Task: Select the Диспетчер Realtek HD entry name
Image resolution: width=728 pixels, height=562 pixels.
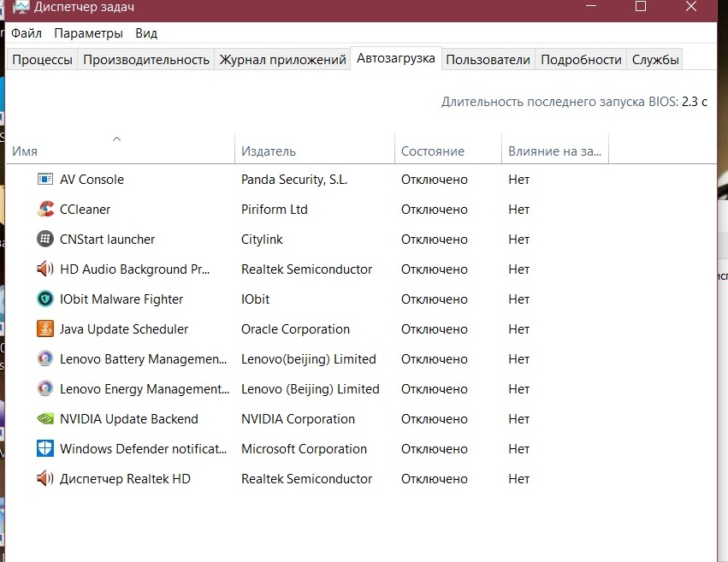Action: point(126,479)
